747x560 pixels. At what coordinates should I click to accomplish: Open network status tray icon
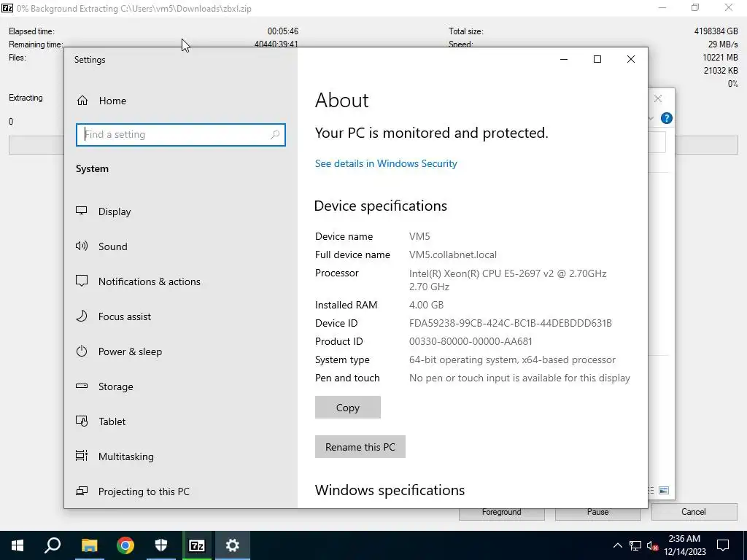click(635, 545)
